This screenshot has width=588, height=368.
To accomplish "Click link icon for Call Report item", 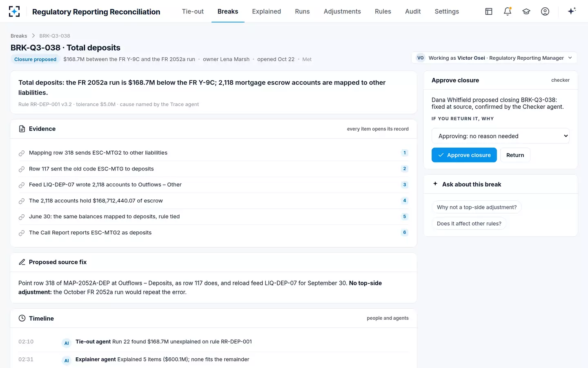I will 22,233.
